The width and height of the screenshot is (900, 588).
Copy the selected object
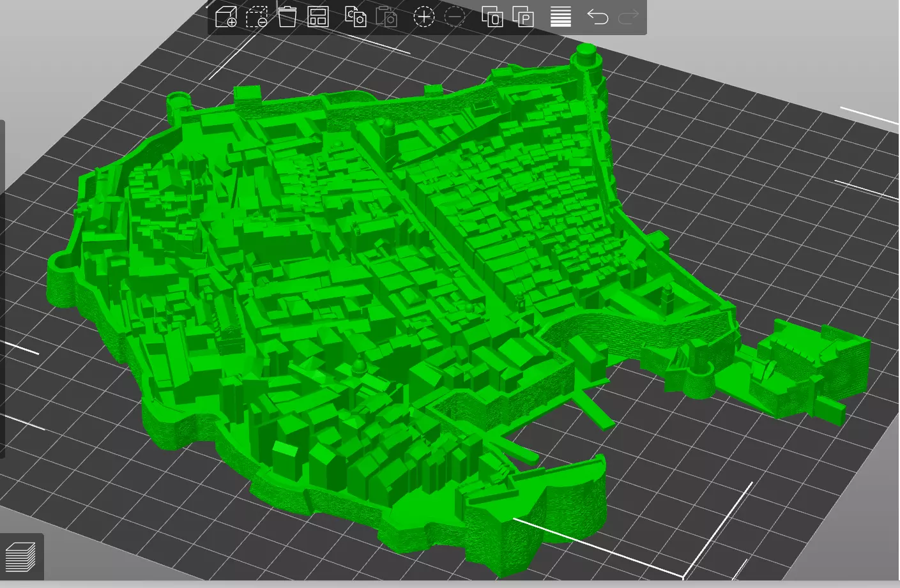point(356,17)
